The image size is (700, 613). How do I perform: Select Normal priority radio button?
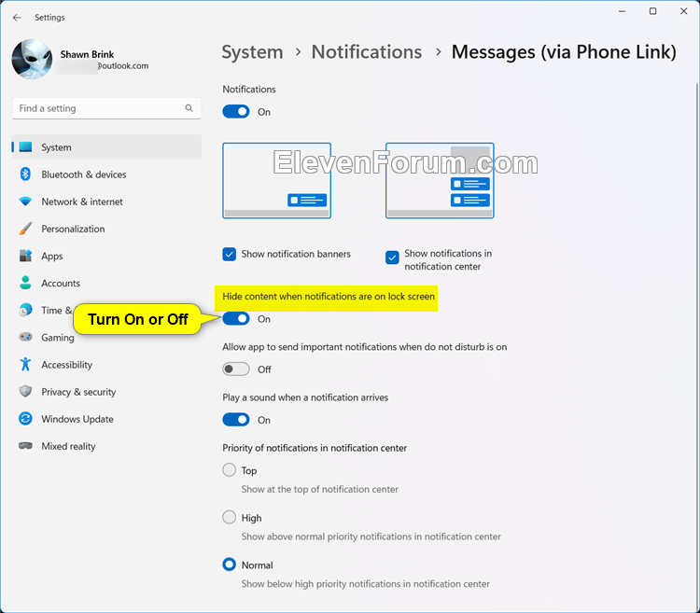point(229,564)
